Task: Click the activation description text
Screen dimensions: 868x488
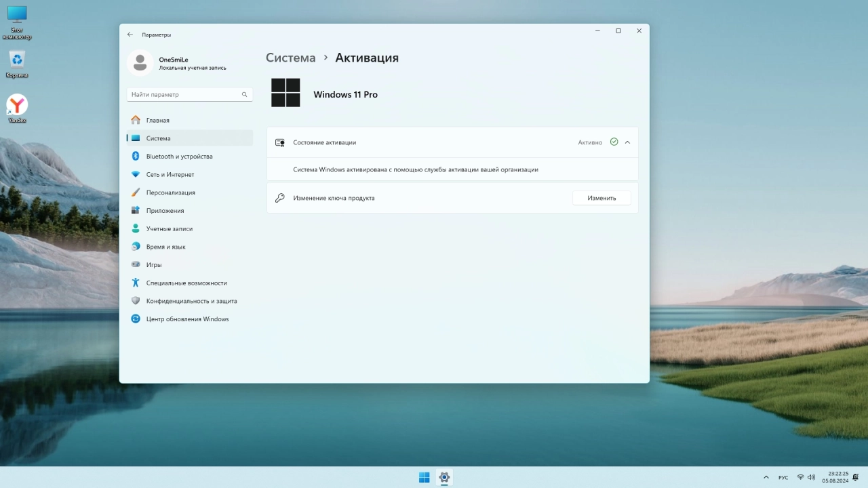Action: click(416, 169)
